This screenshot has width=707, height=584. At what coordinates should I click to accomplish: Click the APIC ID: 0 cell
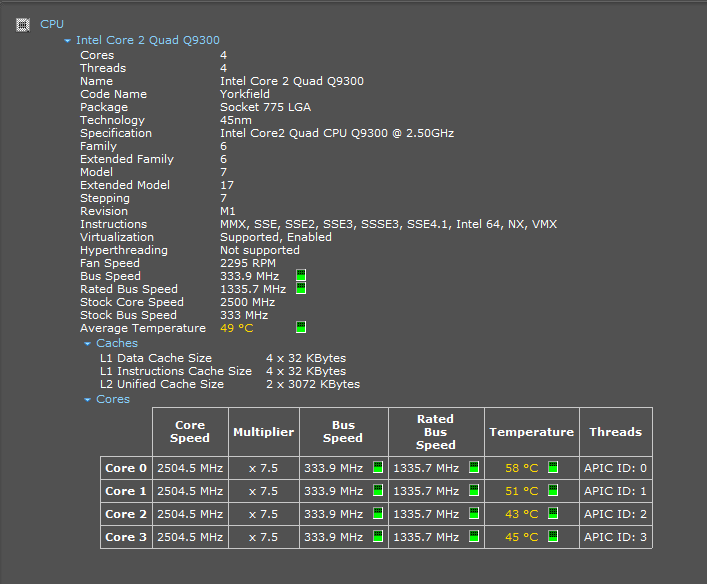tap(615, 468)
